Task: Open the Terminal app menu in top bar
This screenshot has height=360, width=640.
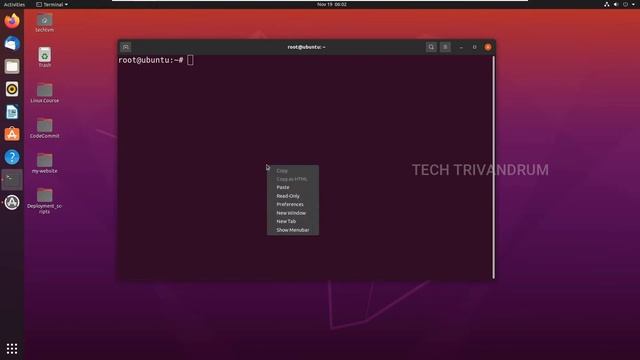Action: pyautogui.click(x=52, y=4)
